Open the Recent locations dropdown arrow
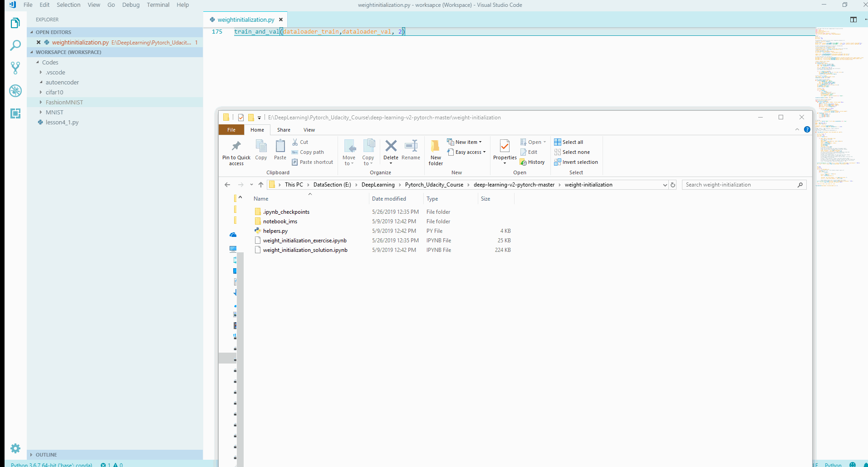Viewport: 868px width, 467px height. pos(251,185)
